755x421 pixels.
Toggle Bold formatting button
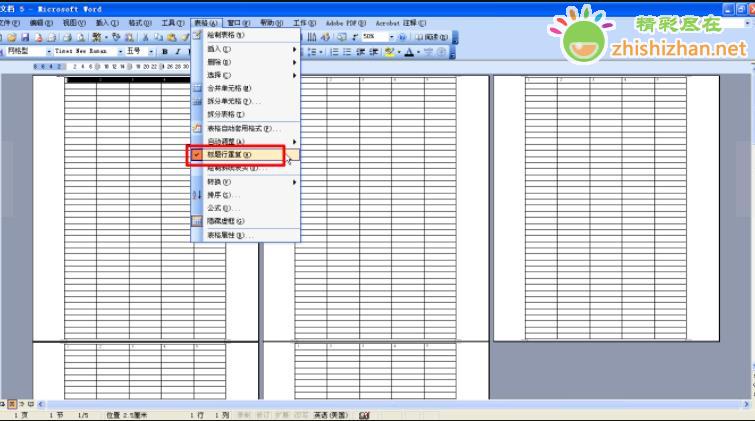pos(165,52)
